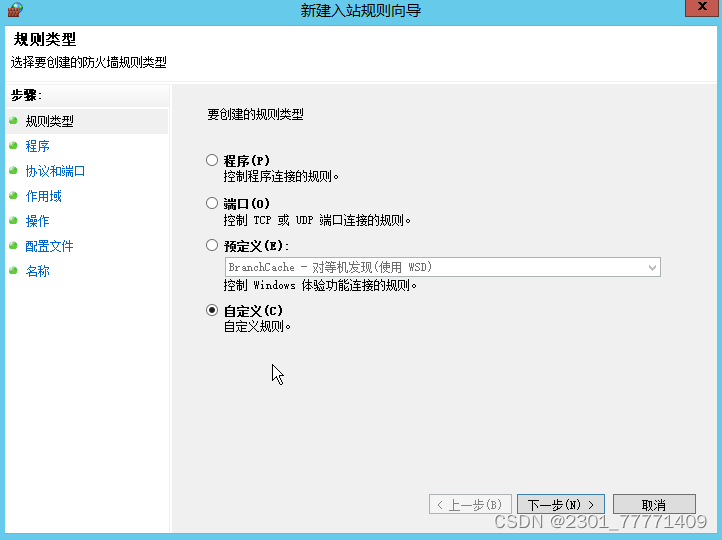Select the 端口(O) radio button

pos(212,203)
